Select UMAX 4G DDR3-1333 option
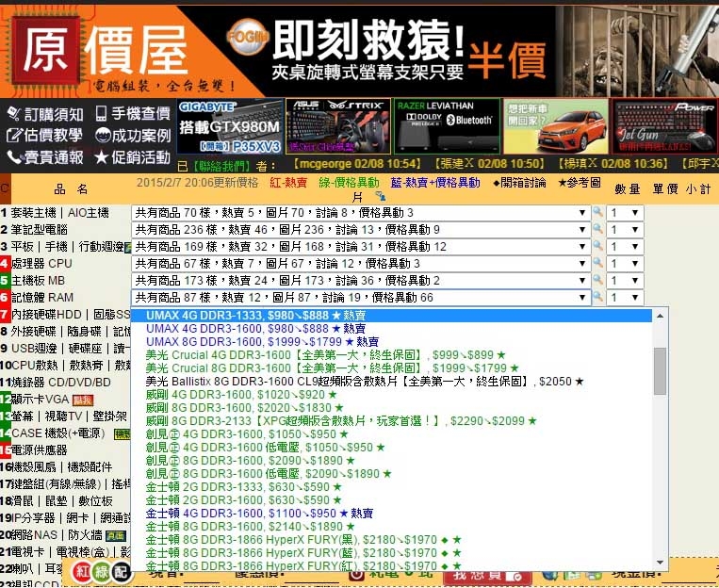The width and height of the screenshot is (719, 588). (391, 316)
